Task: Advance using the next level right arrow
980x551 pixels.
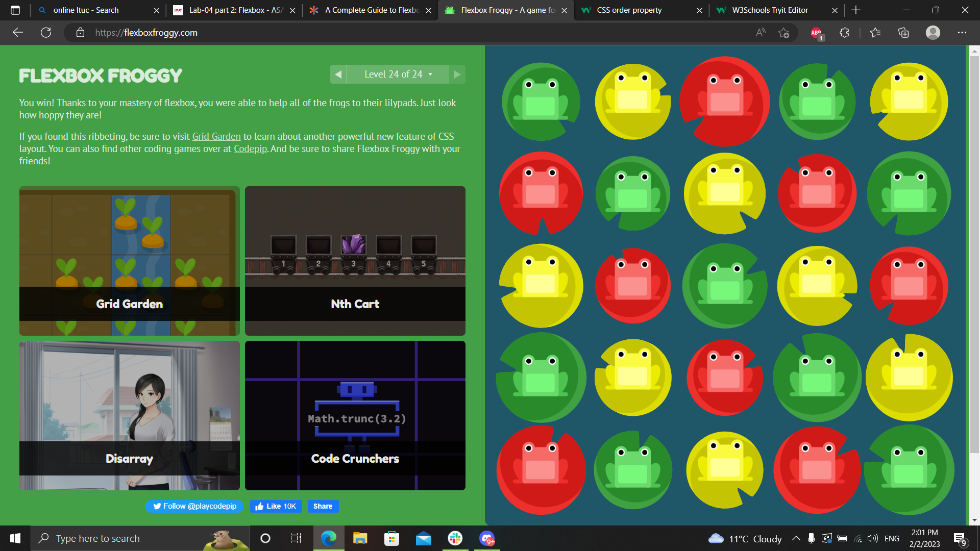Action: tap(457, 74)
